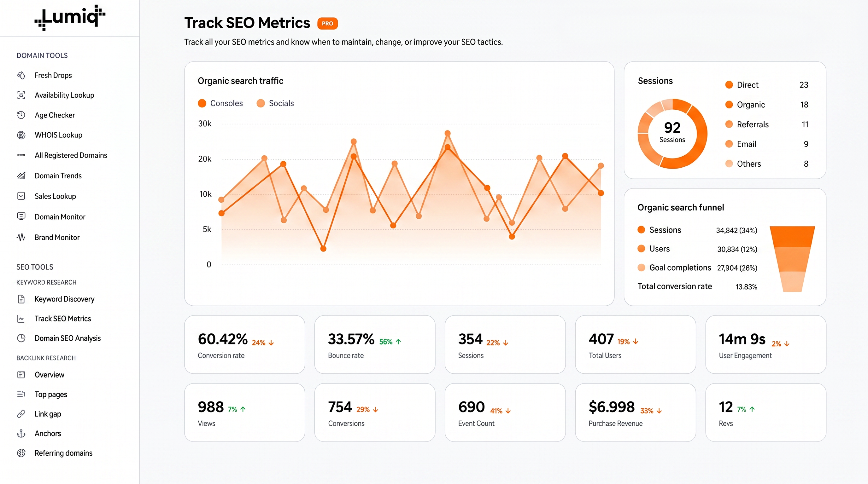Click the Event Count 690 value
868x484 pixels.
tap(472, 407)
